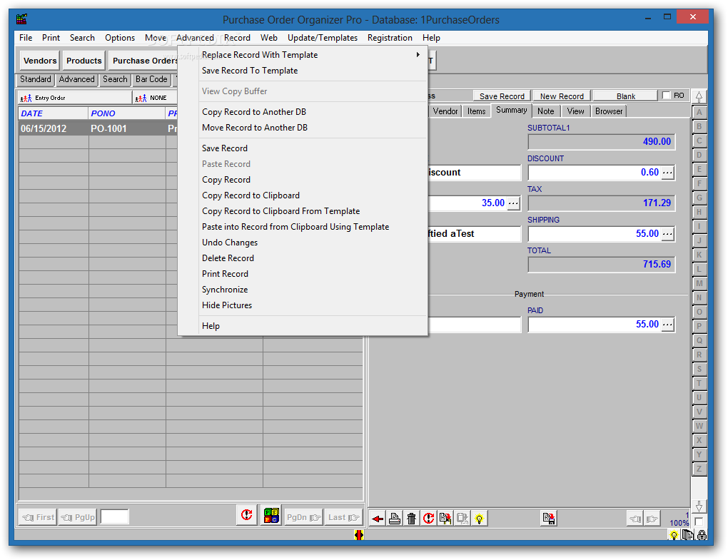Click the red refresh icon beside the colored blocks
728x560 pixels.
coord(246,514)
